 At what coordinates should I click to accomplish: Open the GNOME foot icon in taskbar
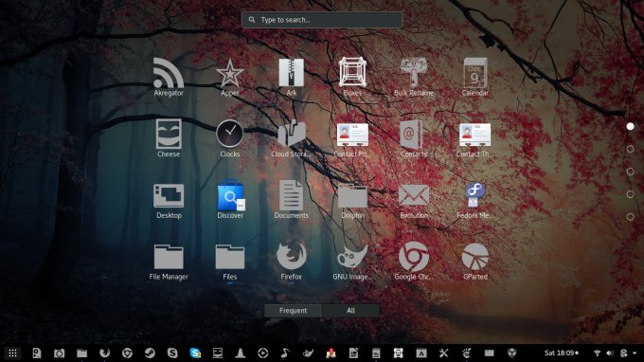coord(466,353)
